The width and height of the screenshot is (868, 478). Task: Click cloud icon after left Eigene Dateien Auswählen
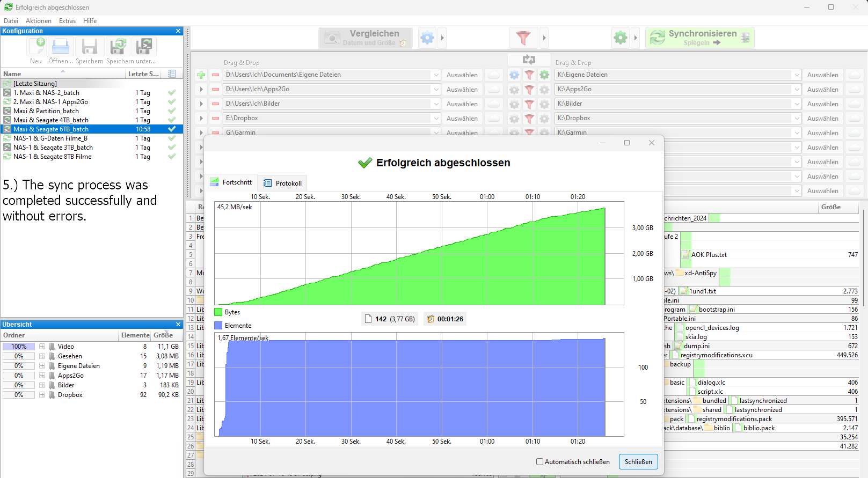494,75
